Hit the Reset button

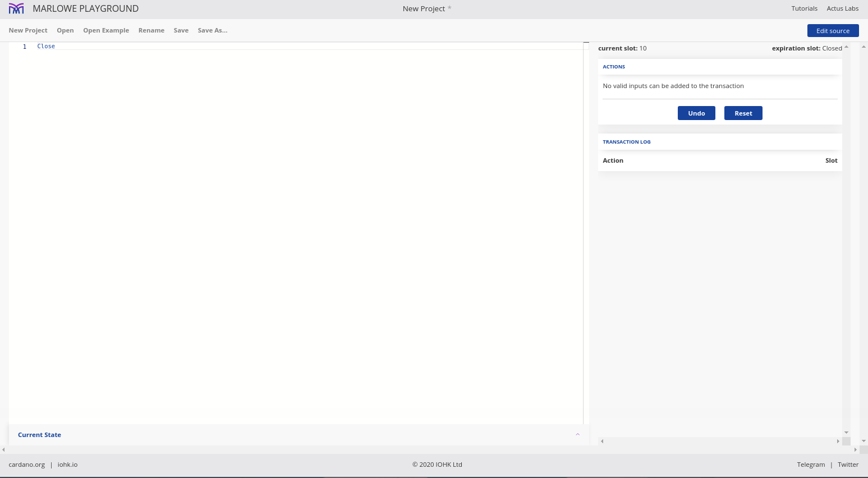[x=743, y=113]
